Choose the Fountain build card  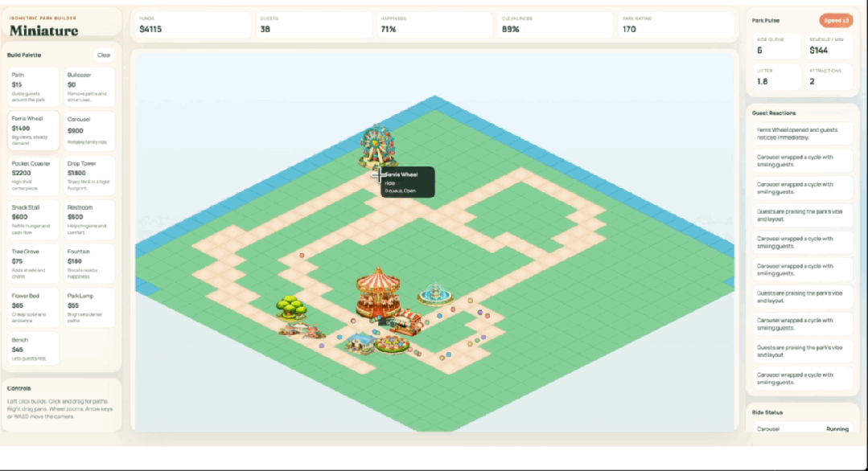point(89,264)
